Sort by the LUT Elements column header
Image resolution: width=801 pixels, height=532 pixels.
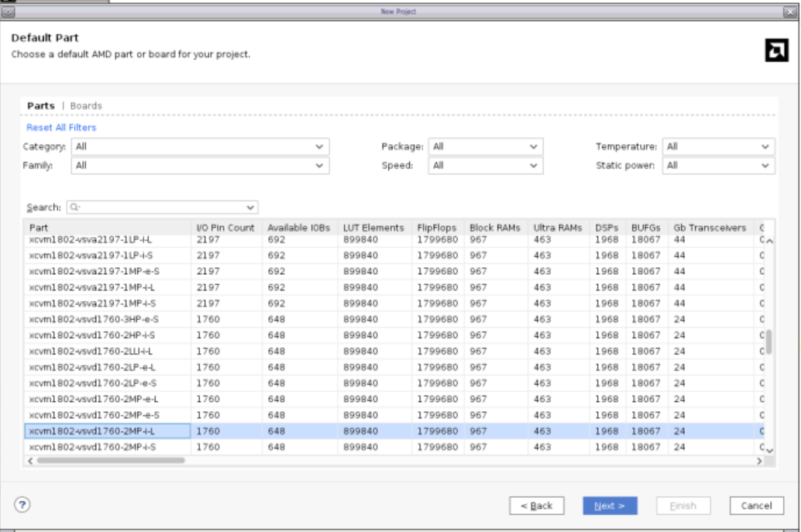click(x=373, y=228)
